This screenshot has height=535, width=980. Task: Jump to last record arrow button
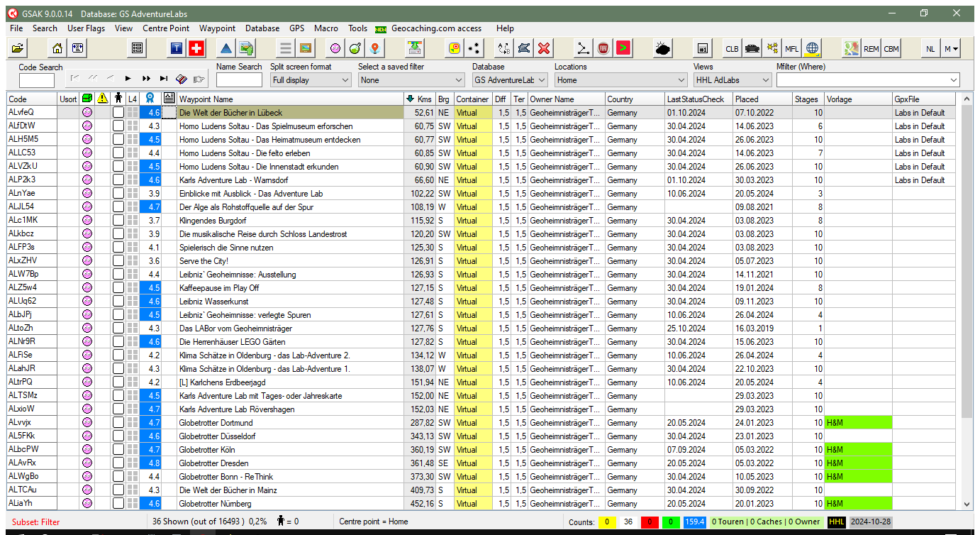(164, 79)
